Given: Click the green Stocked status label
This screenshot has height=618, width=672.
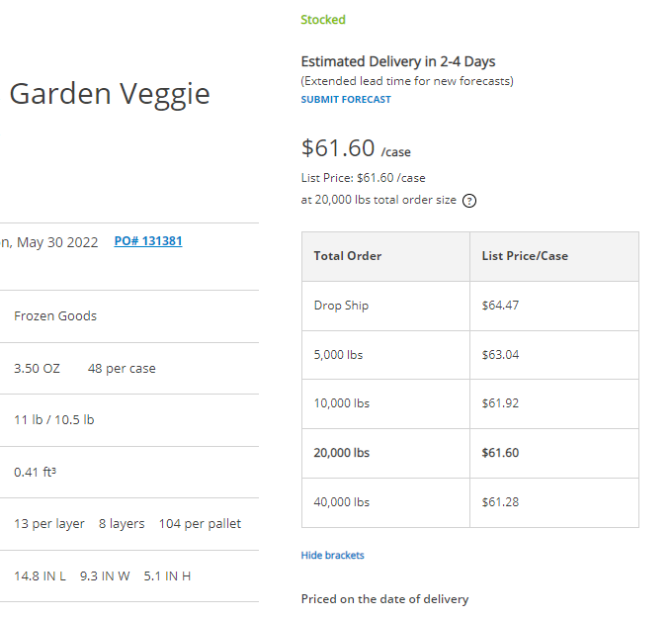Looking at the screenshot, I should (x=323, y=20).
